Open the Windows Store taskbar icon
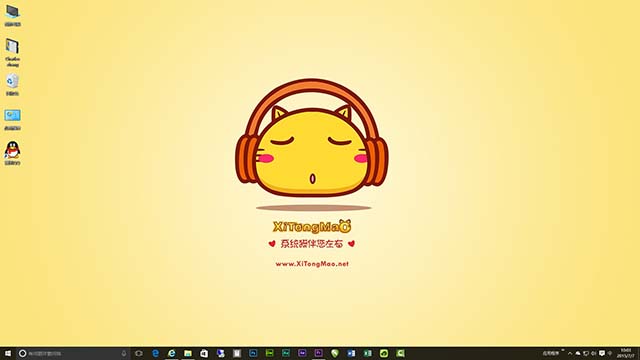Viewport: 640px width, 360px height. [x=204, y=353]
